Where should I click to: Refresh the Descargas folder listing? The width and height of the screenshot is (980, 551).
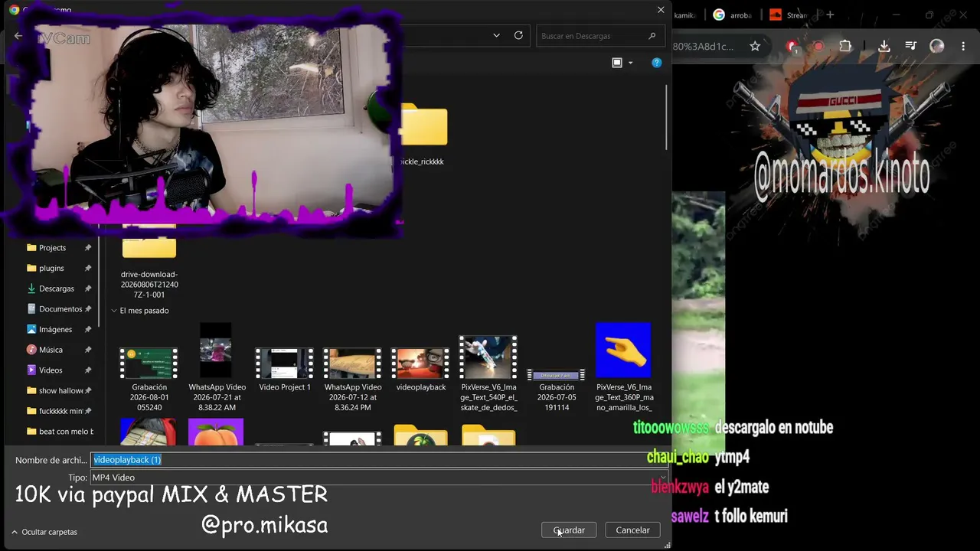click(518, 35)
